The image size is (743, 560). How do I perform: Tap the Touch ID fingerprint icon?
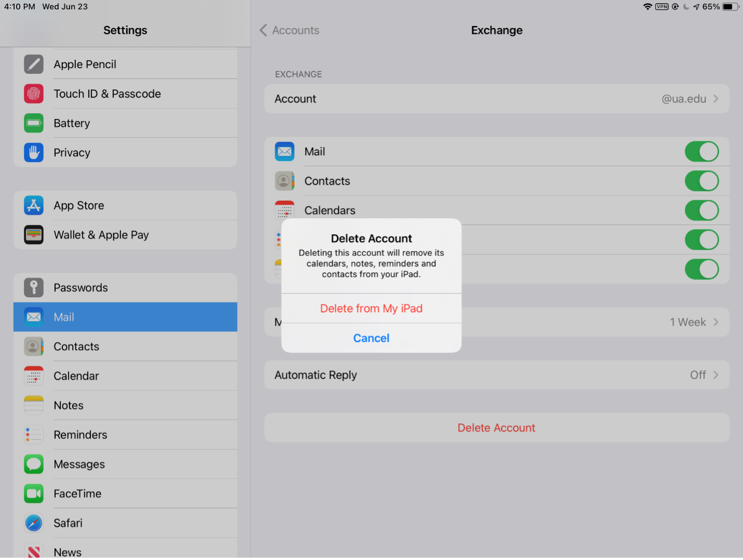click(x=34, y=94)
